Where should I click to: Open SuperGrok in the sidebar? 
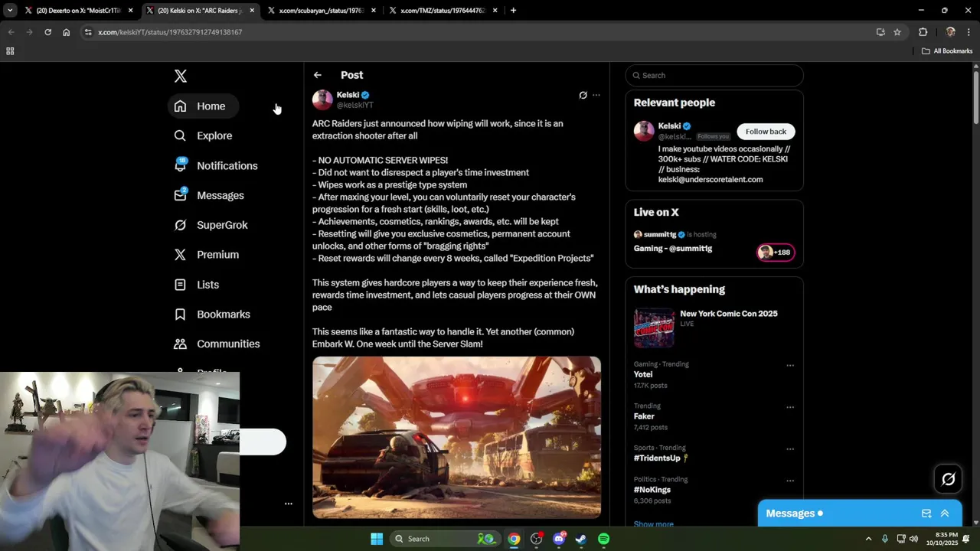point(211,225)
